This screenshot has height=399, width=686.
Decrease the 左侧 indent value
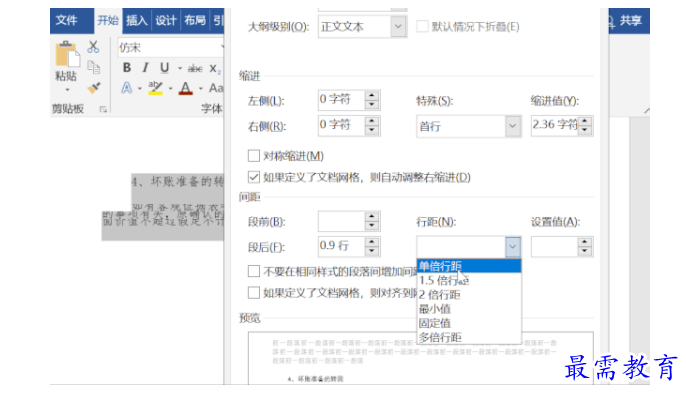372,105
